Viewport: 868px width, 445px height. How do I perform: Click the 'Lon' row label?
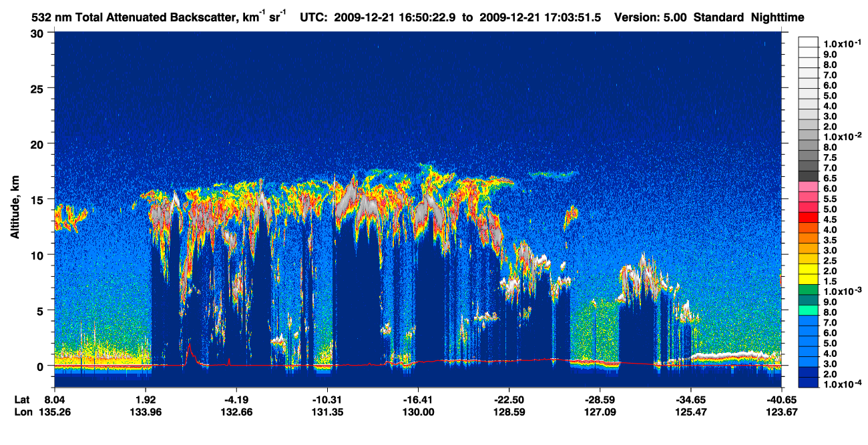[22, 412]
